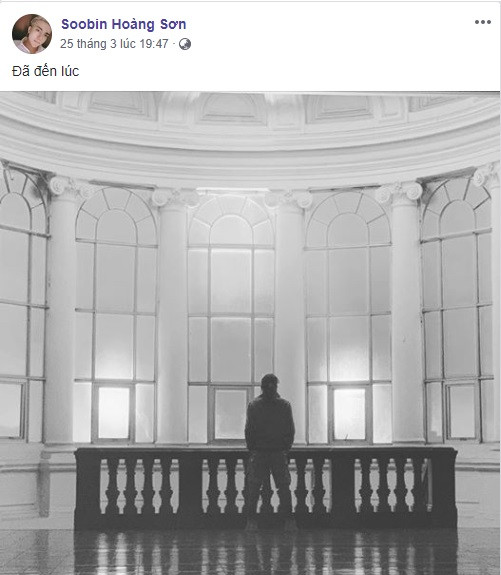Click the stone balustrade railing in the photo
This screenshot has height=575, width=501.
[266, 486]
